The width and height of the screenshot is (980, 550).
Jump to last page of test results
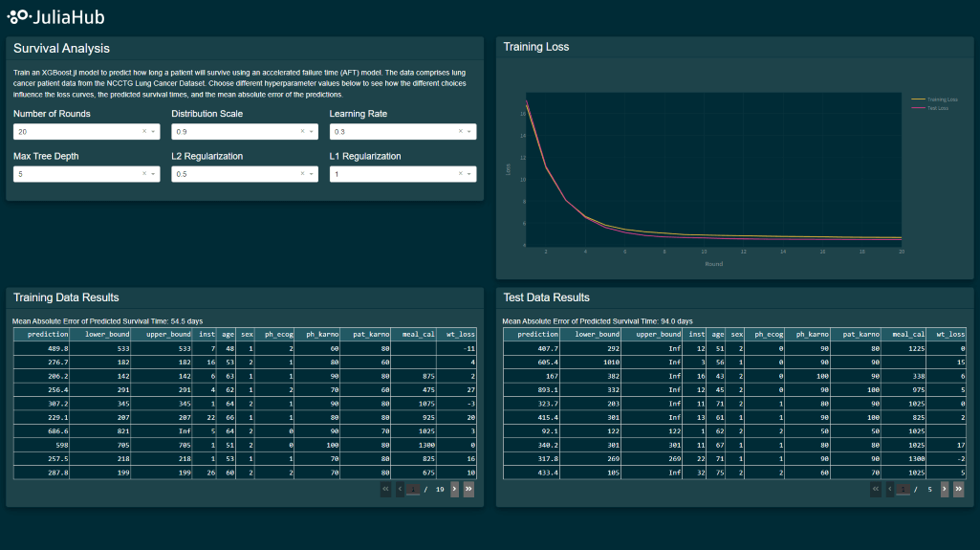pos(959,489)
